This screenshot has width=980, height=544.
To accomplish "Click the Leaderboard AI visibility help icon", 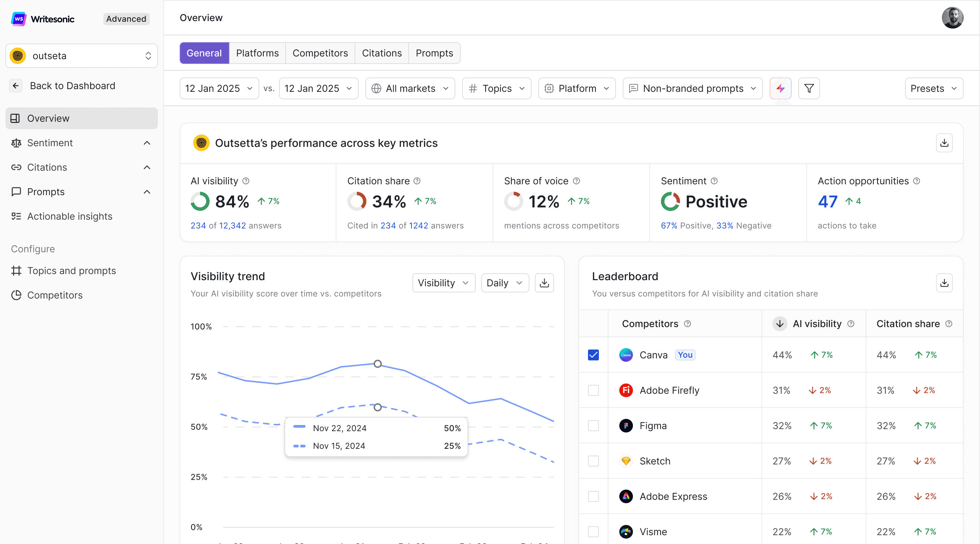I will (851, 324).
